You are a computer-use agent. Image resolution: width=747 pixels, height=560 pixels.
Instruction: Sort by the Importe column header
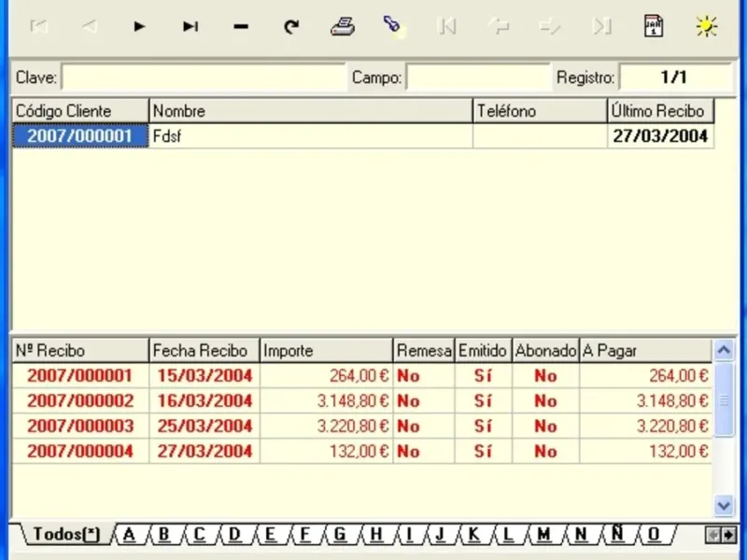point(326,351)
